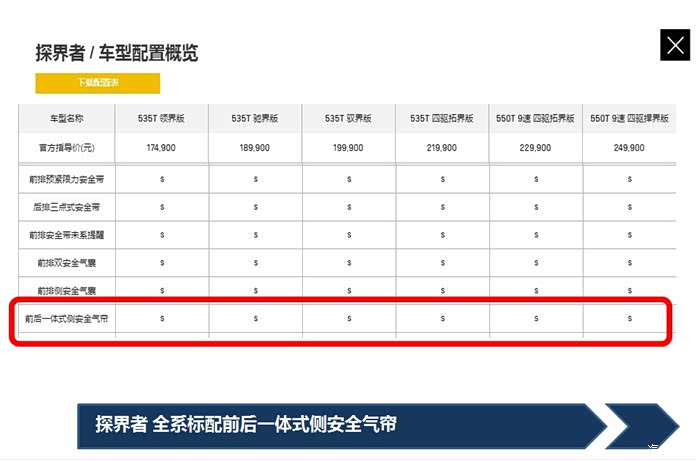The width and height of the screenshot is (700, 461).
Task: Click the 探界者 / 车型配置概览 page title
Action: 117,53
